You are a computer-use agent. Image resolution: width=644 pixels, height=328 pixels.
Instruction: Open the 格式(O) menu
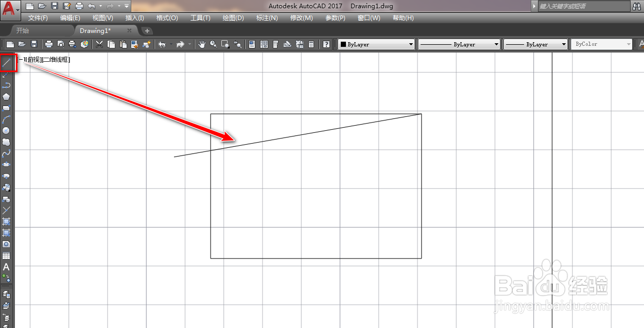coord(167,18)
